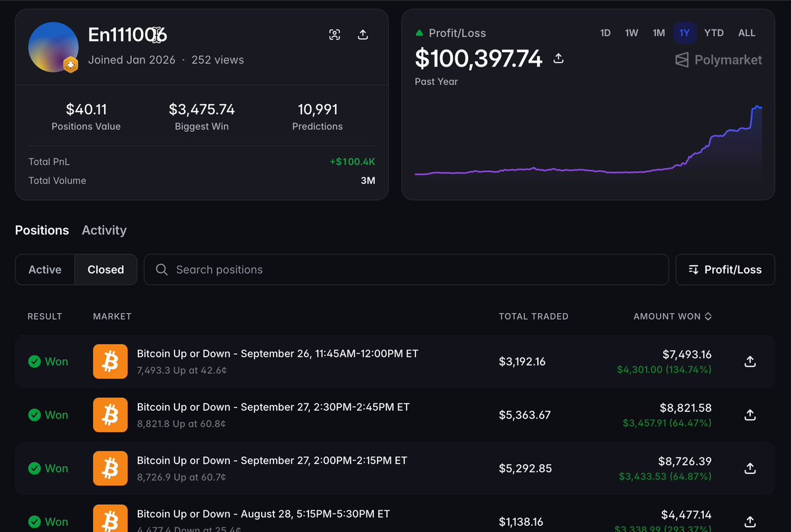Click the share icon next to $100,397.74

pos(558,59)
